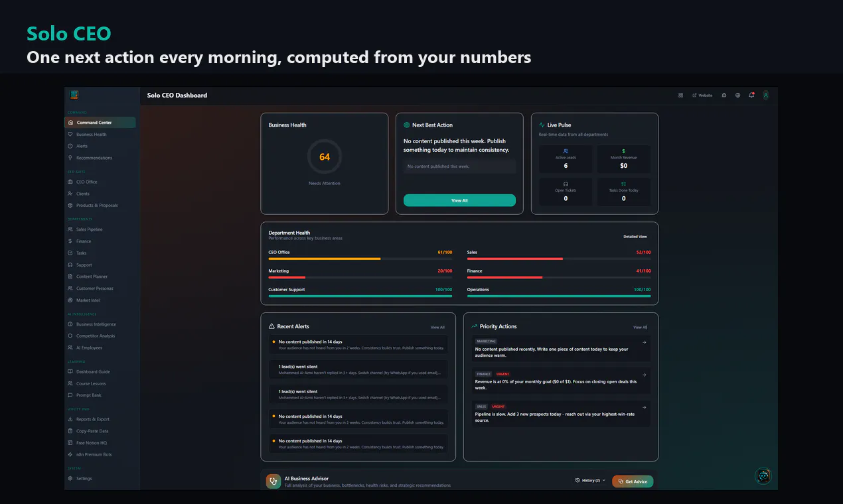Click the Recommendations lightbulb icon

click(x=70, y=158)
